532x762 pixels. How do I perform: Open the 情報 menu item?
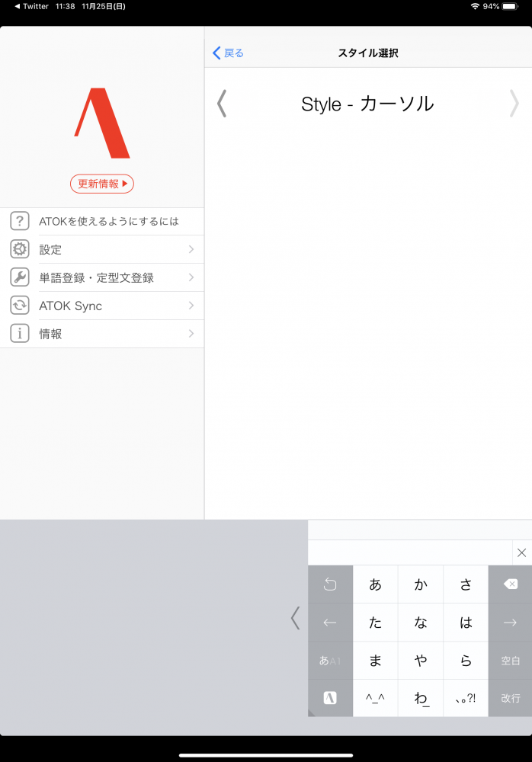(114, 334)
